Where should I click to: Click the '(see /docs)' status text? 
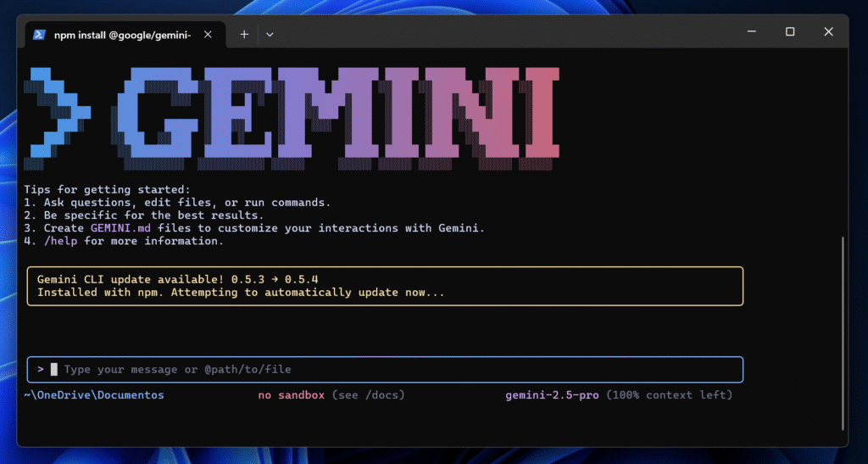tap(368, 395)
